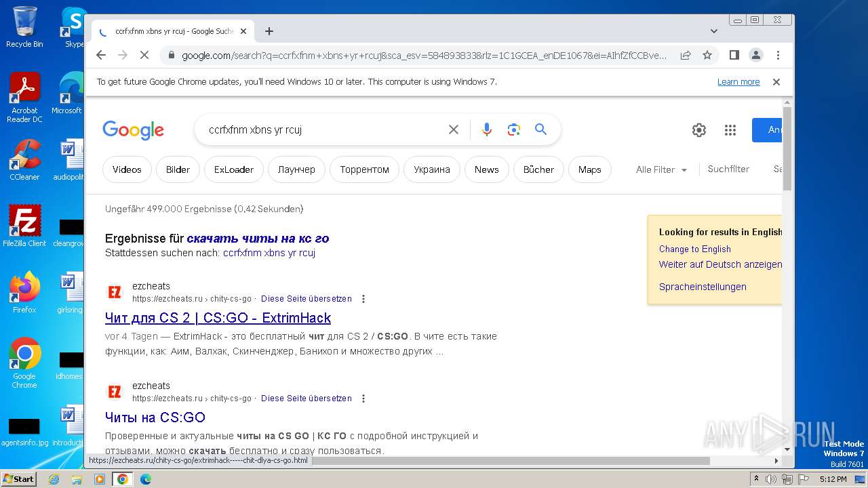
Task: Translate the second ezcheats result
Action: tap(307, 399)
